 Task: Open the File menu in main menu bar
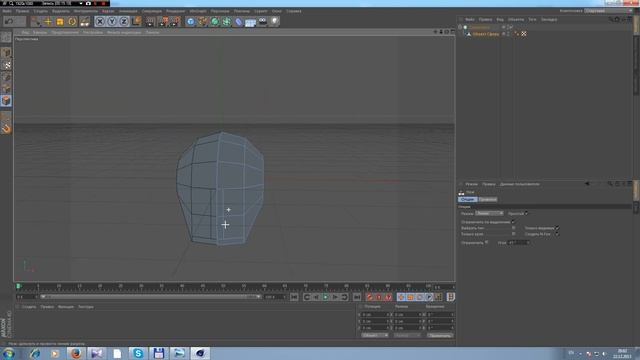click(x=7, y=11)
